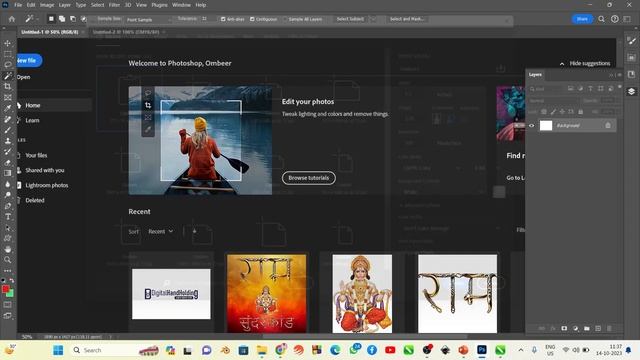Select the Zoom tool
The height and width of the screenshot is (360, 640).
coord(7,260)
